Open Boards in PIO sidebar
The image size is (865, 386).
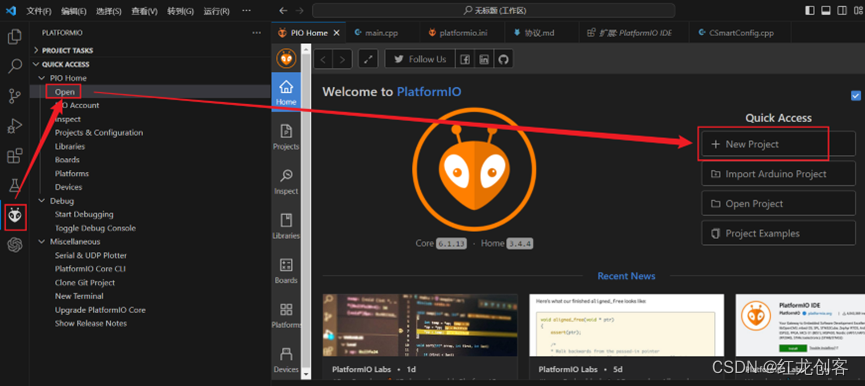point(286,271)
